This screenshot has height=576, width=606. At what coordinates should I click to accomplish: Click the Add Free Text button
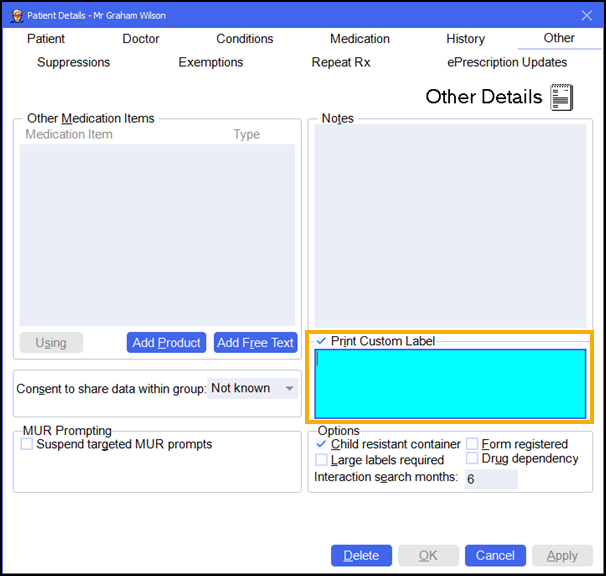(x=255, y=343)
